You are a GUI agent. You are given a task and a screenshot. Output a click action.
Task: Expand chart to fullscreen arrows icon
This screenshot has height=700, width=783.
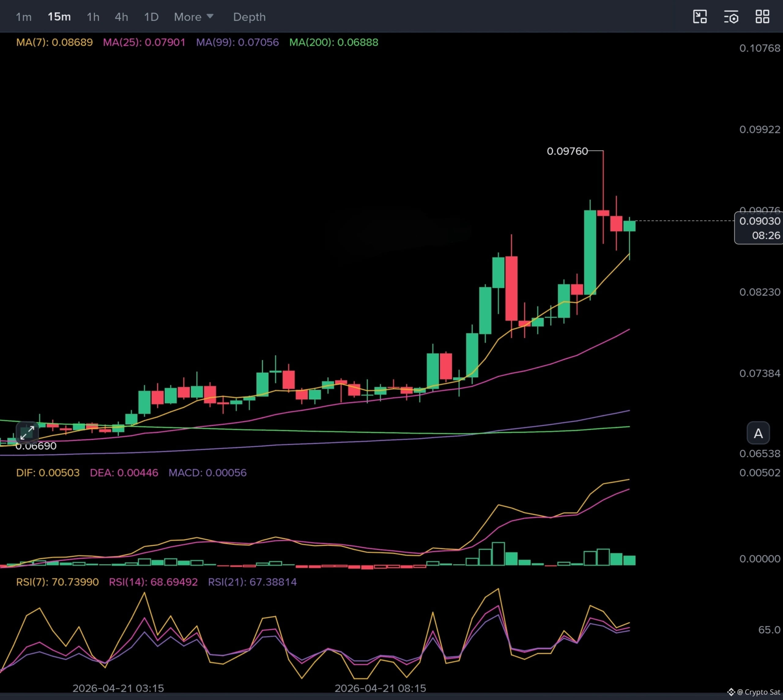(x=27, y=432)
